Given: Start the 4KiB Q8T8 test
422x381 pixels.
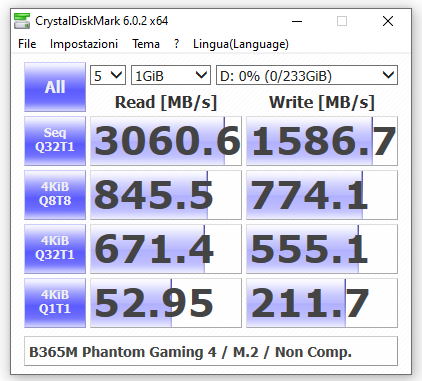Looking at the screenshot, I should tap(55, 195).
